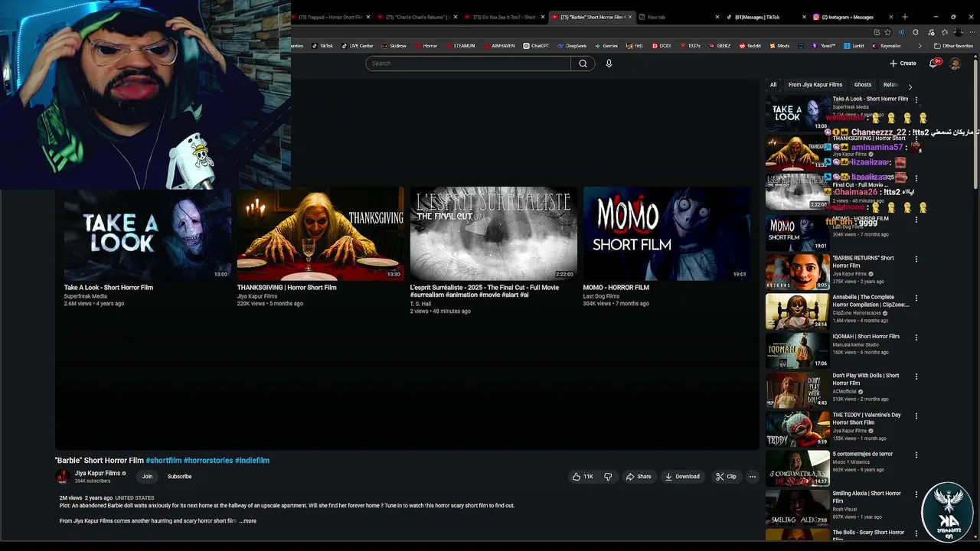Image resolution: width=980 pixels, height=551 pixels.
Task: Open the #indiefilm hashtag link
Action: (252, 461)
